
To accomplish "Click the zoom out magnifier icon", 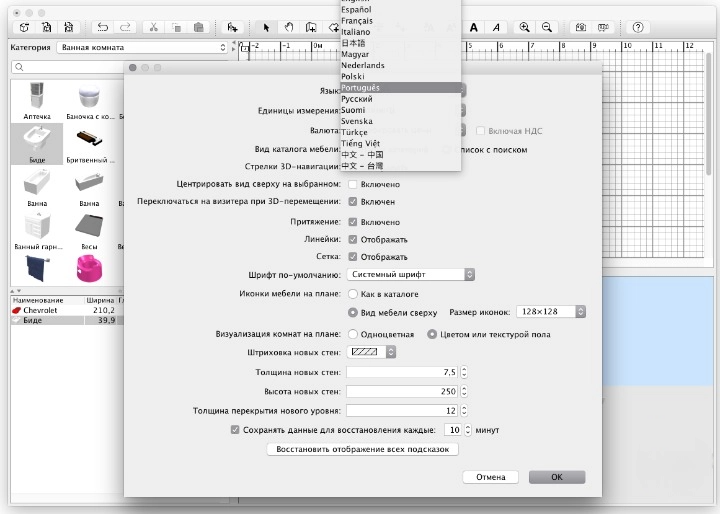I will point(547,27).
